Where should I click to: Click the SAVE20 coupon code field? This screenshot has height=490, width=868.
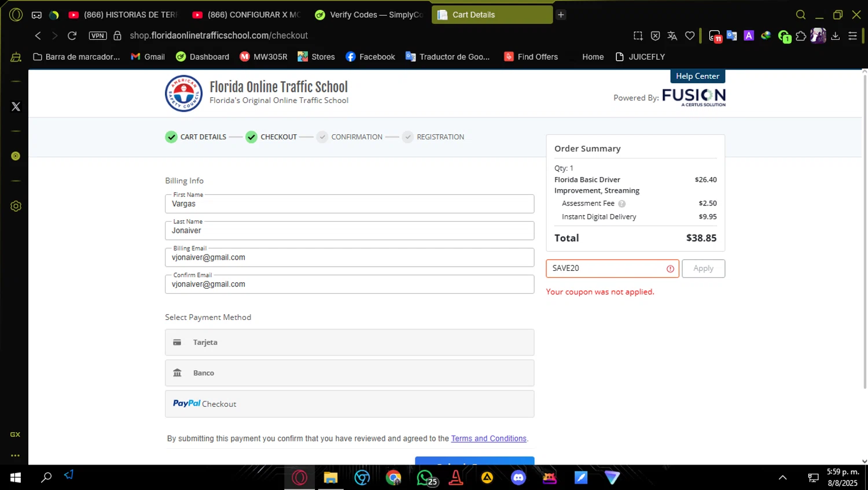pyautogui.click(x=612, y=268)
